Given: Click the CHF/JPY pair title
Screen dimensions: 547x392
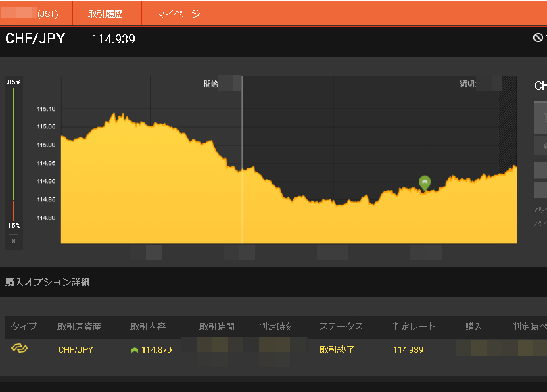Looking at the screenshot, I should (x=35, y=39).
